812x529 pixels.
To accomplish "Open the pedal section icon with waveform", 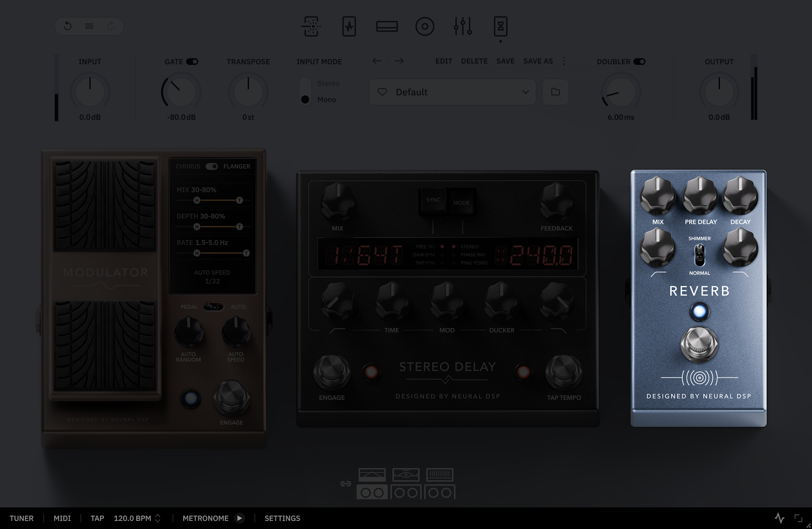I will (349, 26).
